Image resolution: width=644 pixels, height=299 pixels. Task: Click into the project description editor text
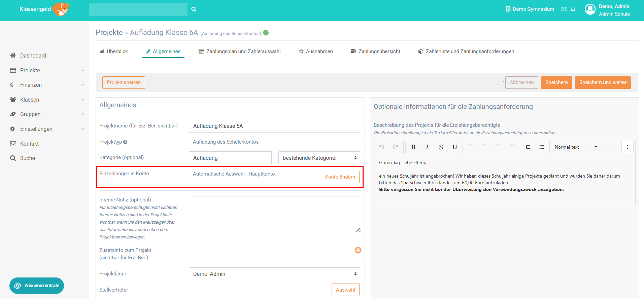tap(504, 180)
